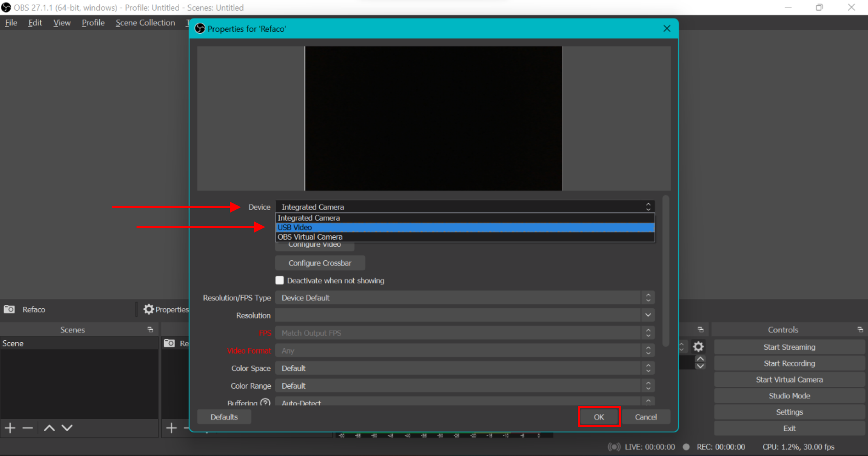Choose USB Video from the device list
The width and height of the screenshot is (868, 456).
(465, 228)
